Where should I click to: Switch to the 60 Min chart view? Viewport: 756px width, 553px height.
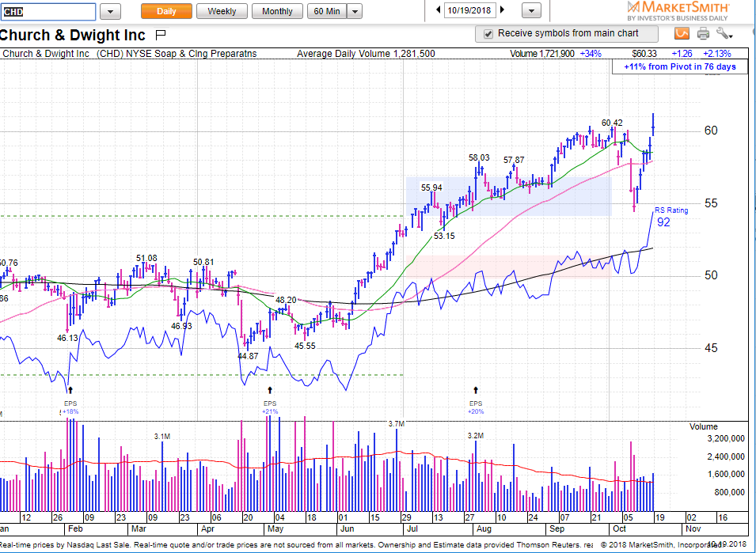[327, 11]
